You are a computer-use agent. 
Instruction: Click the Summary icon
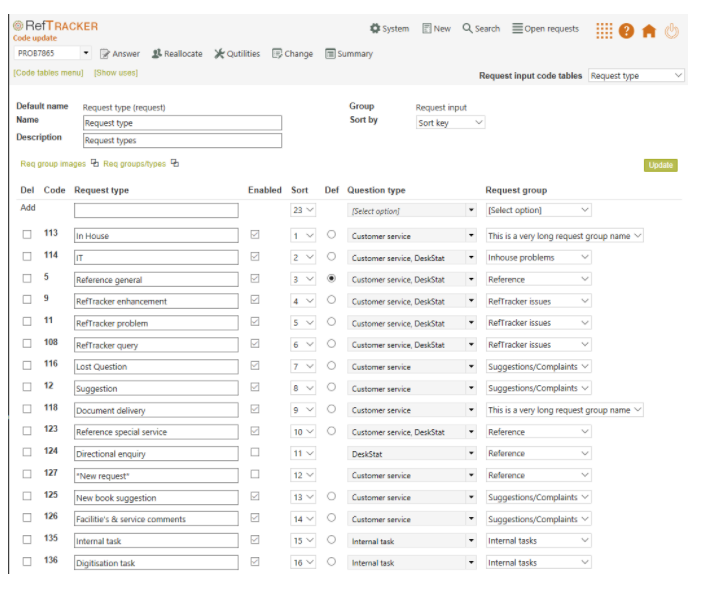pos(330,54)
